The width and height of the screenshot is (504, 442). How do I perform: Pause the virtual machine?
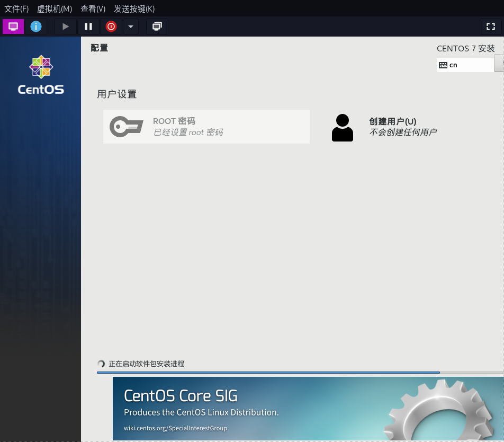88,26
